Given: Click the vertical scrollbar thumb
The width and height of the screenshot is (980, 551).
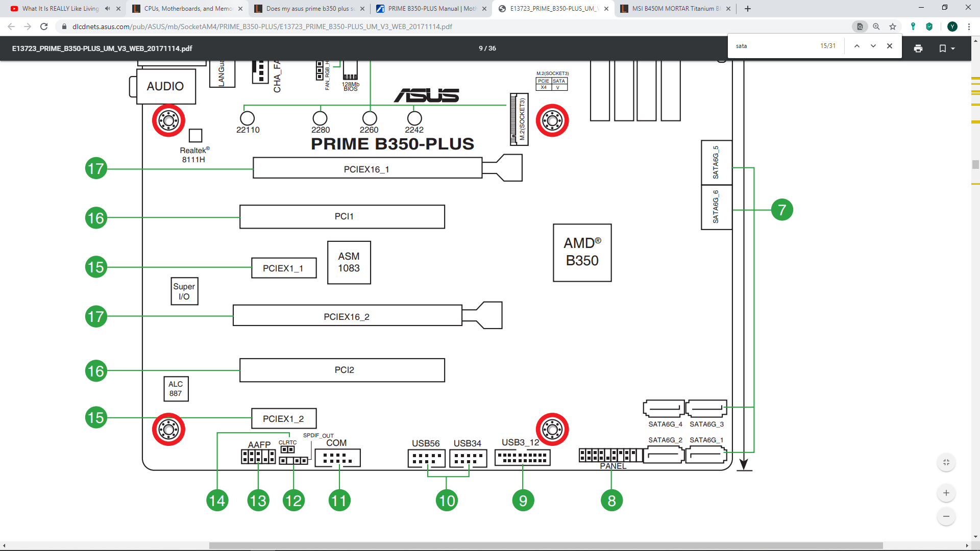Looking at the screenshot, I should tap(975, 165).
